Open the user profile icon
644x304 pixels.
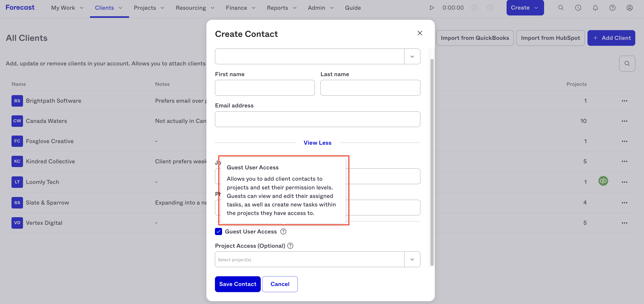(630, 8)
